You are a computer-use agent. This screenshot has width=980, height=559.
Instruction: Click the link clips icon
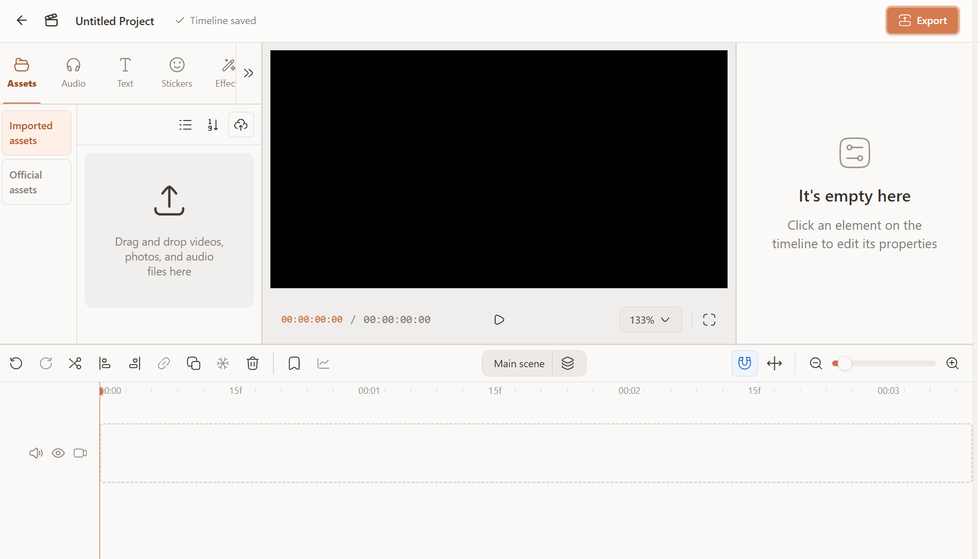click(x=164, y=363)
